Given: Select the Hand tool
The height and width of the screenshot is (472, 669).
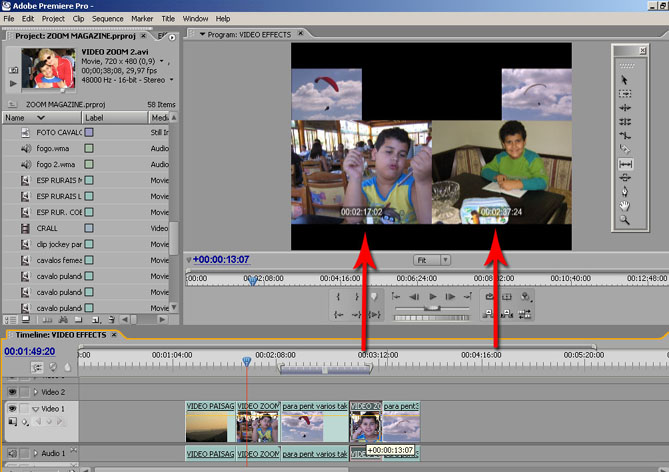Looking at the screenshot, I should (x=625, y=205).
